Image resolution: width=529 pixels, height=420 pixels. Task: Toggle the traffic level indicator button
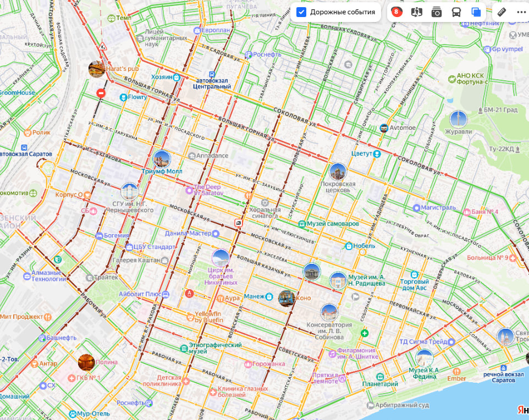[396, 12]
